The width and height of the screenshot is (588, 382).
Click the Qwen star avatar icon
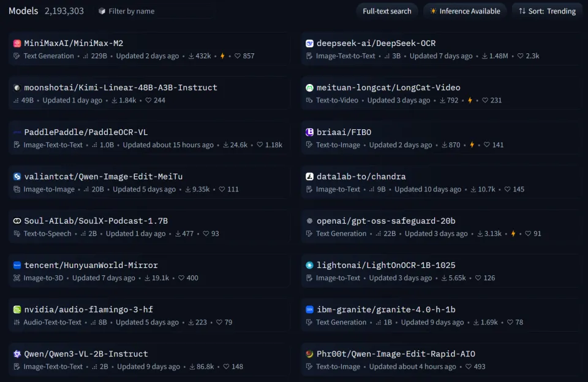[x=17, y=354]
